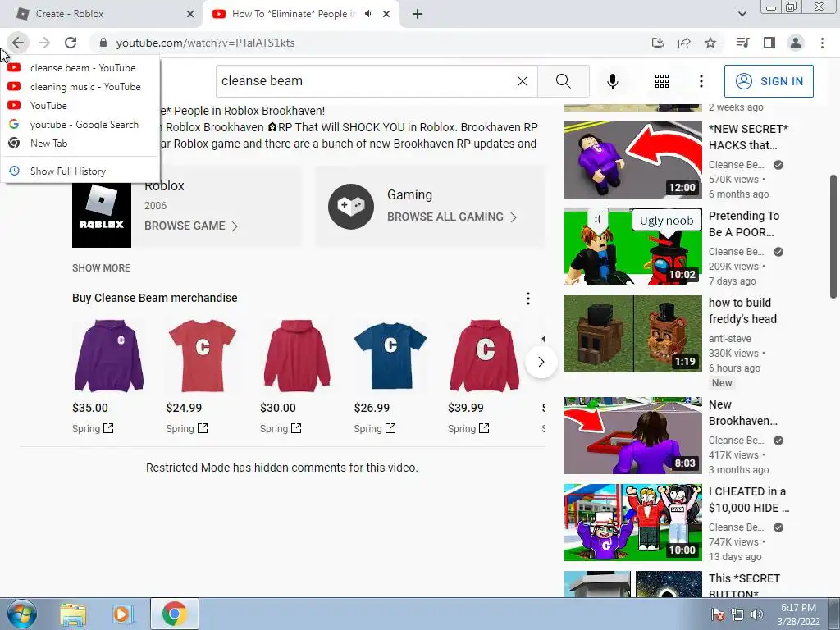The width and height of the screenshot is (840, 630).
Task: Close the How To Eliminate People tab
Action: (x=386, y=14)
